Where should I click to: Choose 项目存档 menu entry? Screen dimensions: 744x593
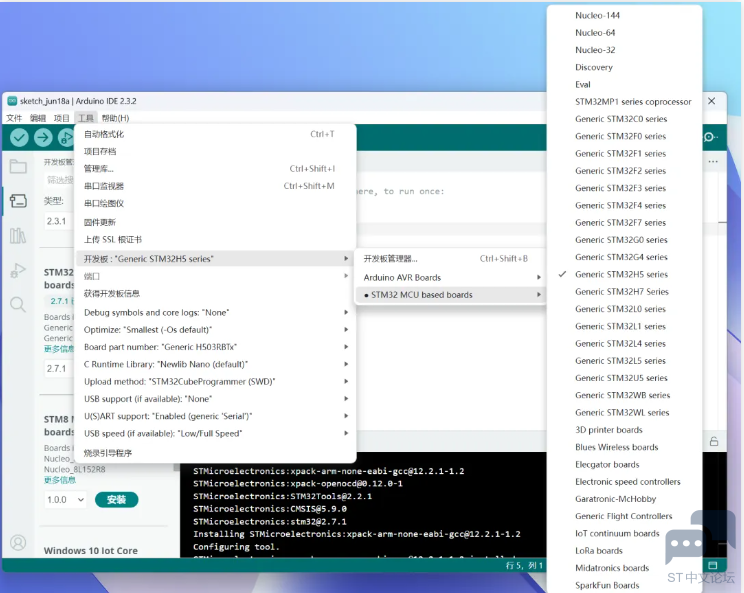pyautogui.click(x=215, y=151)
